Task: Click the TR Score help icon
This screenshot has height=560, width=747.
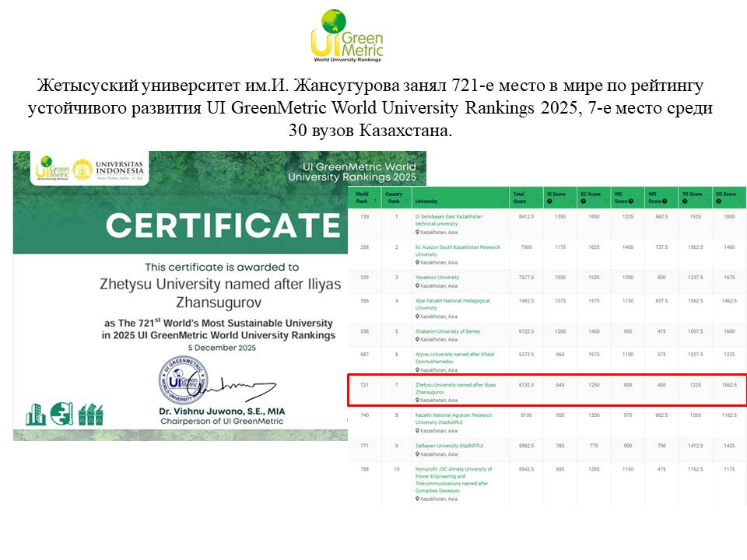Action: pos(684,201)
